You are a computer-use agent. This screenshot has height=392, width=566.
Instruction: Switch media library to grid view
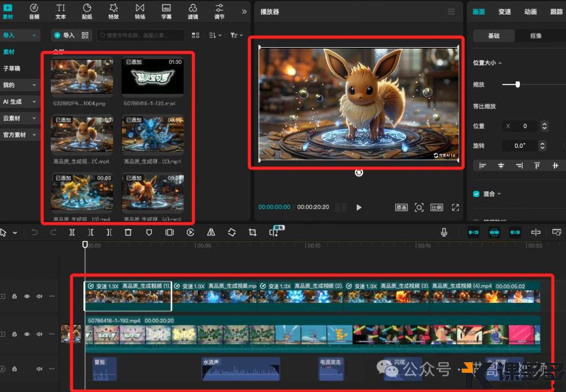[x=195, y=35]
